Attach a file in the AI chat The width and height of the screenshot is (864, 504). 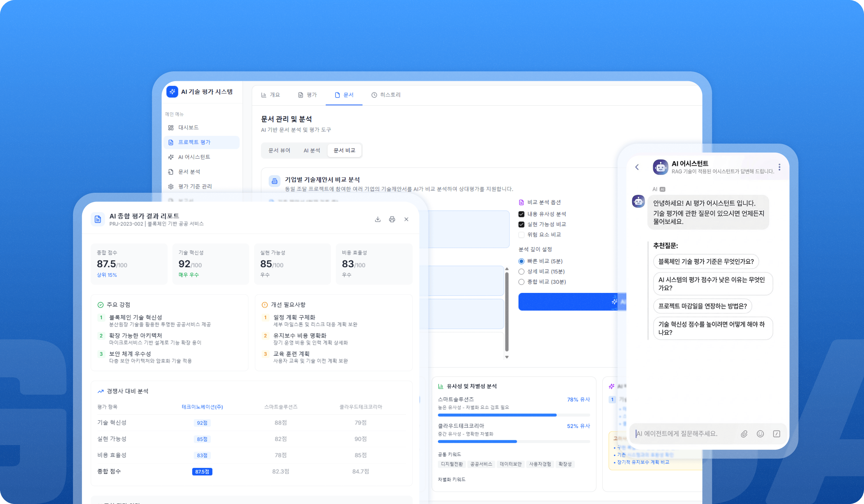coord(744,433)
